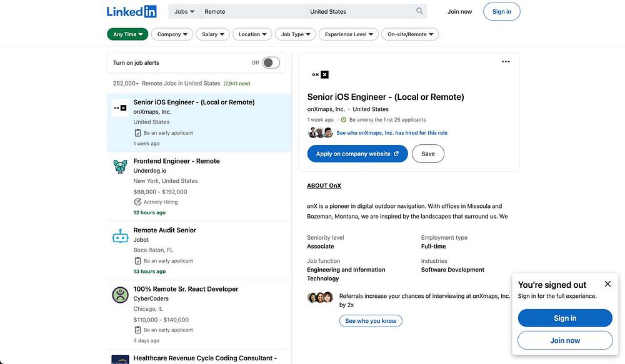Select the Frontend Engineer - Remote listing
This screenshot has height=364, width=625.
(176, 161)
